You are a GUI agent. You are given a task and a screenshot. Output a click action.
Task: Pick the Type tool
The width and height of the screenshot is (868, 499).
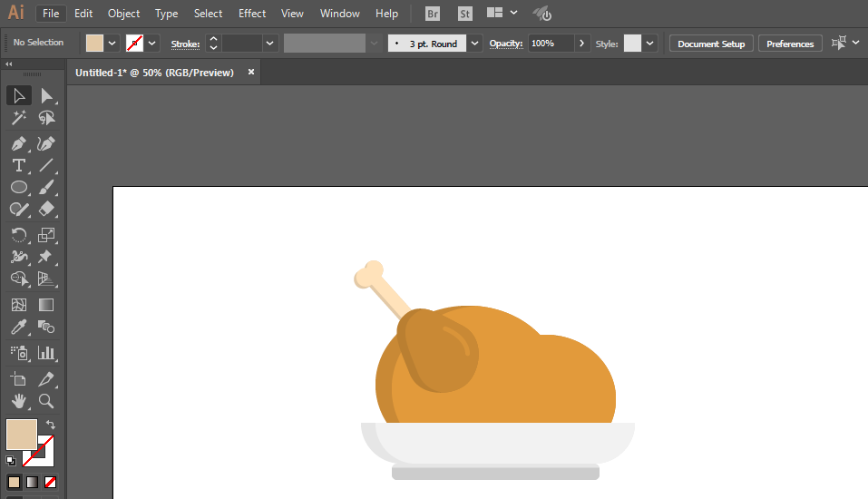tap(18, 165)
